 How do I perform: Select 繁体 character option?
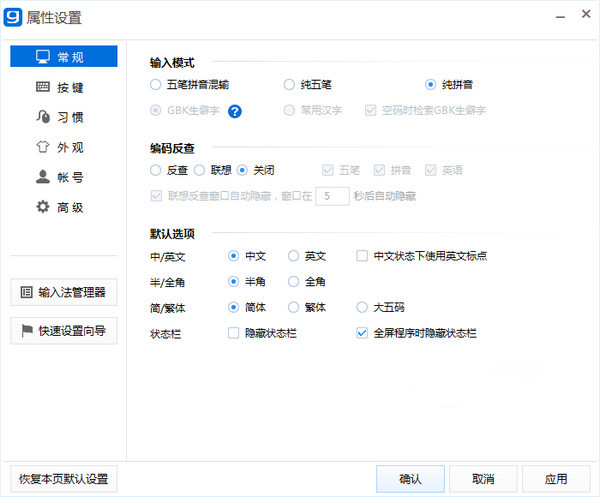(293, 307)
